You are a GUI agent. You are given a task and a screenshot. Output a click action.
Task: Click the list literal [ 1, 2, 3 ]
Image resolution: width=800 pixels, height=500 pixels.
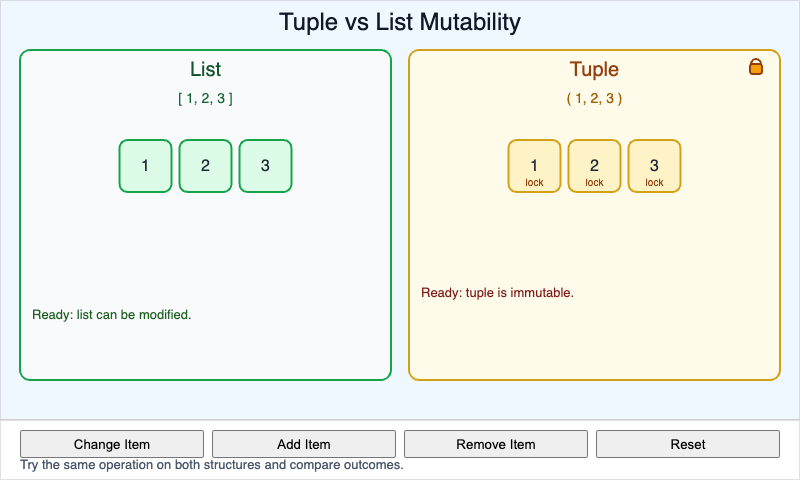coord(205,98)
